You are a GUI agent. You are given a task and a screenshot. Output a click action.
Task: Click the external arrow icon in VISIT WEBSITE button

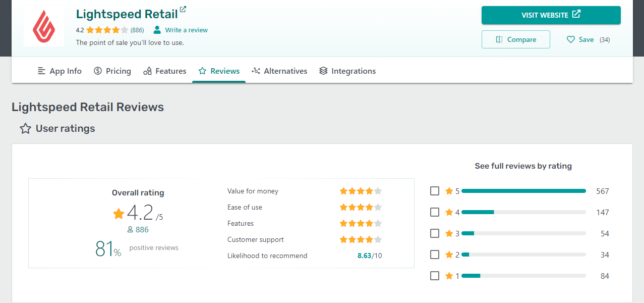point(576,15)
